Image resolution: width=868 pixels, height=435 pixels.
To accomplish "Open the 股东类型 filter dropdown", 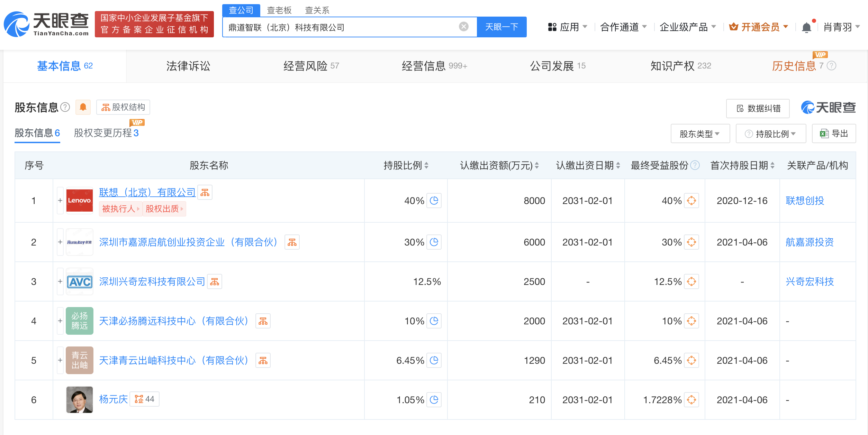I will [700, 133].
